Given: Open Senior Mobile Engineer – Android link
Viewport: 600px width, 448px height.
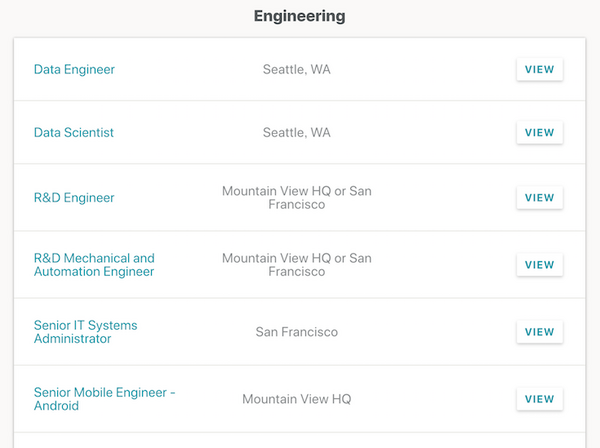Looking at the screenshot, I should point(104,399).
